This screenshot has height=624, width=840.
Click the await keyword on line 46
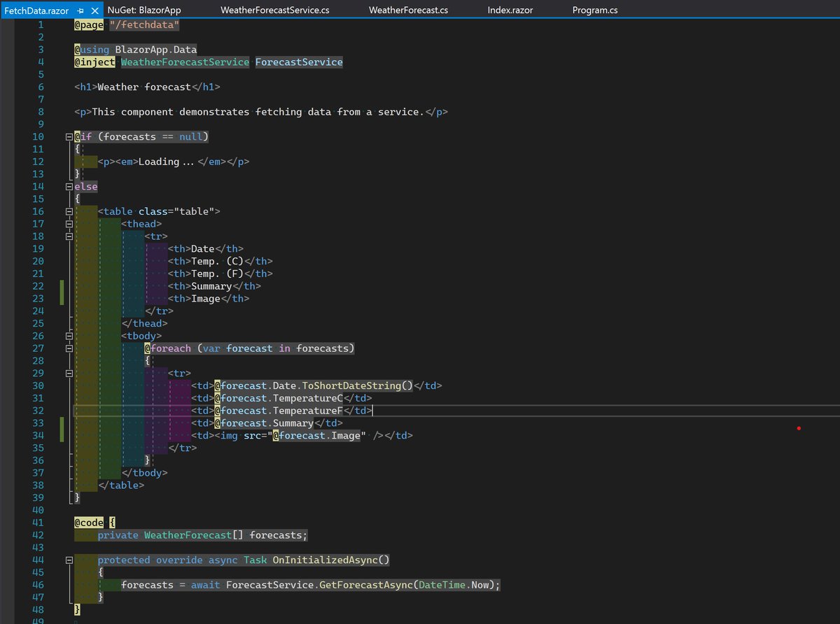(x=206, y=585)
